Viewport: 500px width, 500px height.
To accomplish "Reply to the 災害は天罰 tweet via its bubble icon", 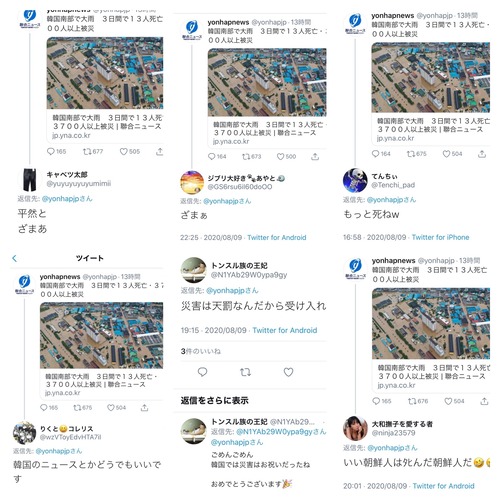I will pos(202,372).
